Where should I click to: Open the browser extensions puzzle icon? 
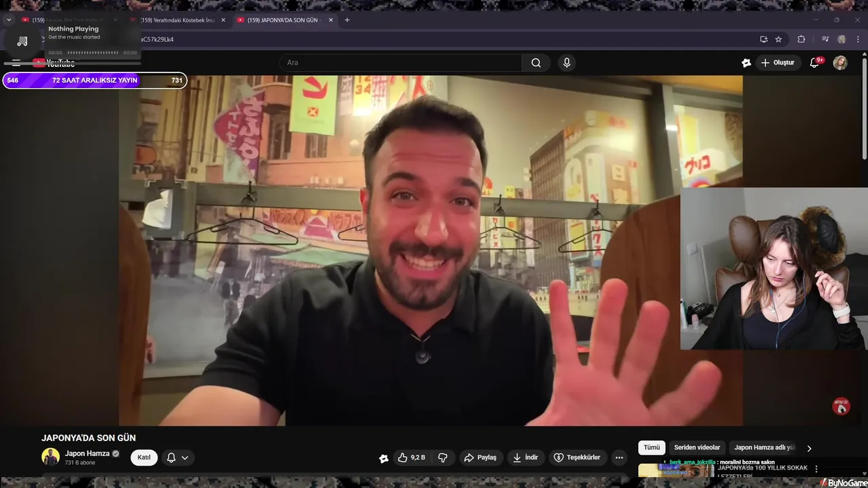(801, 39)
